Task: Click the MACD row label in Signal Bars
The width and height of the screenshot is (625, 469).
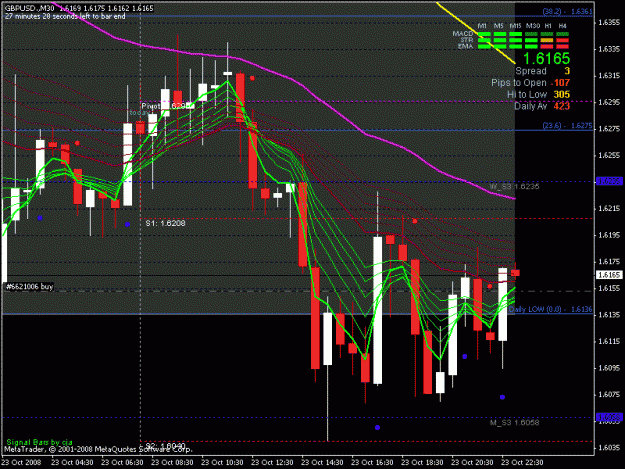Action: pyautogui.click(x=463, y=33)
